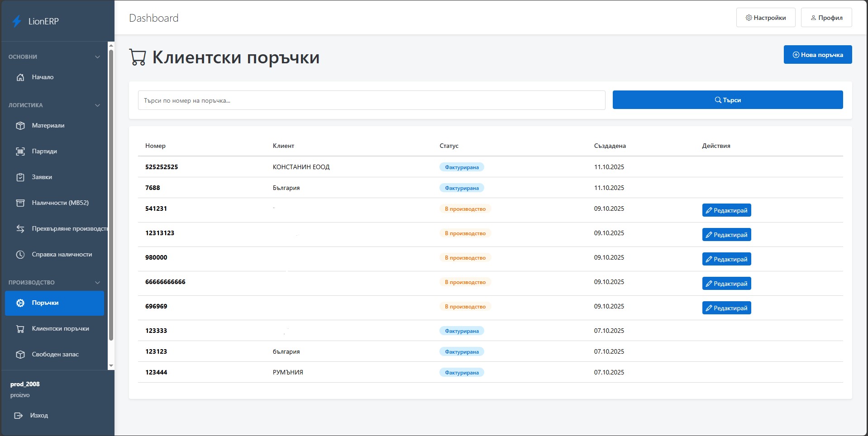Click the Справка наличности clock icon

(x=20, y=254)
